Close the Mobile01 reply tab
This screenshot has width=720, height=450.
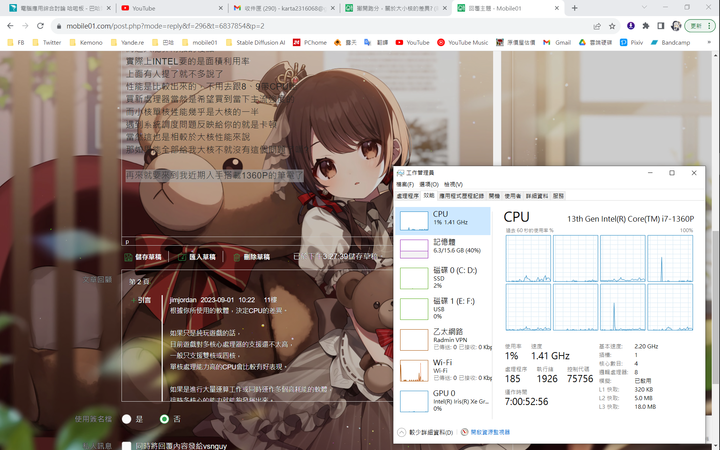coord(557,8)
